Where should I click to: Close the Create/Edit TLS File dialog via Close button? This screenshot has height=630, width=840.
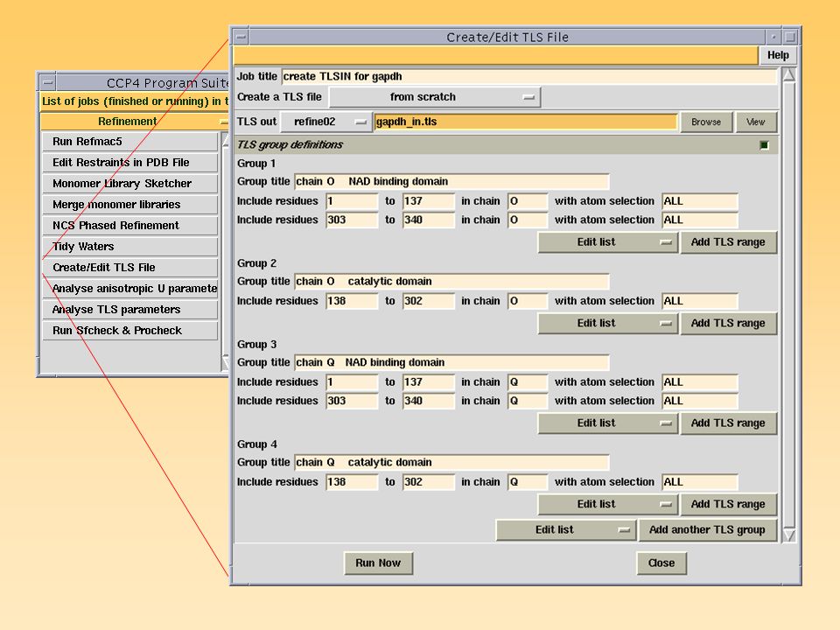tap(661, 563)
